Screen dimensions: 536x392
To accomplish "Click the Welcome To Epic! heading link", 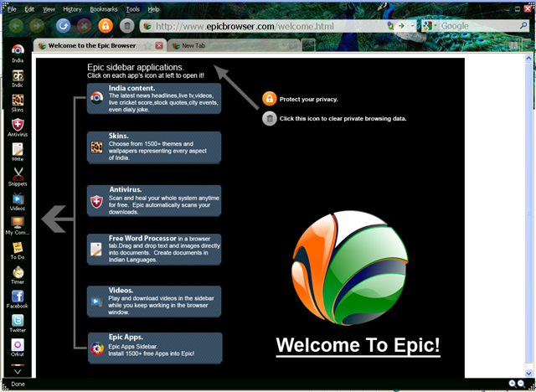I will [358, 345].
